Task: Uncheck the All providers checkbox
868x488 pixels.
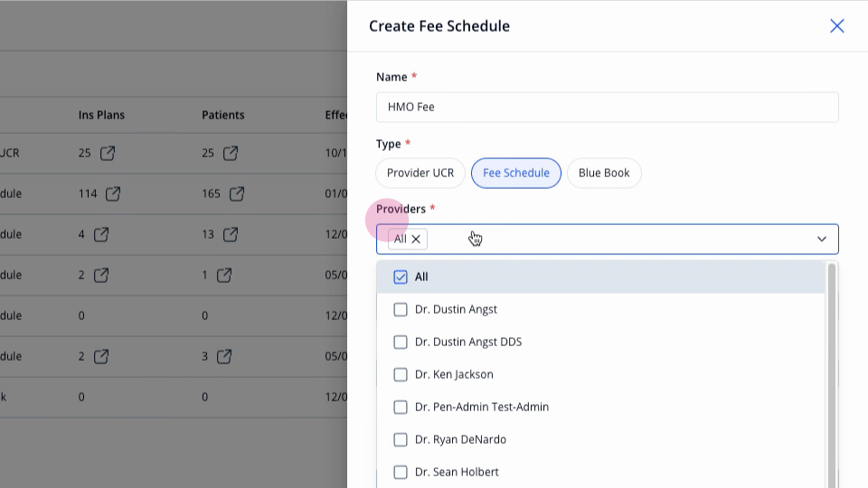Action: pyautogui.click(x=401, y=277)
